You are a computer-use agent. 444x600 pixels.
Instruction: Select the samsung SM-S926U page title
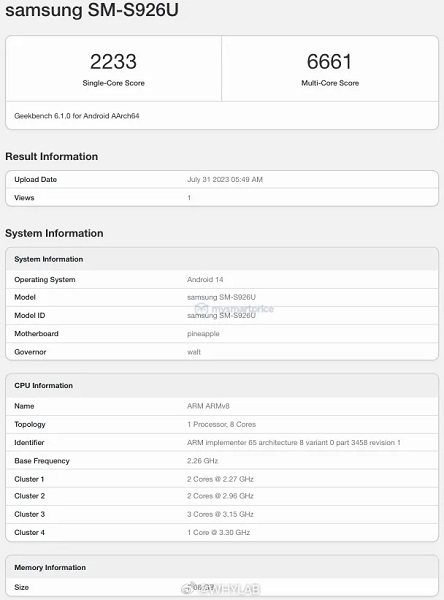[92, 10]
